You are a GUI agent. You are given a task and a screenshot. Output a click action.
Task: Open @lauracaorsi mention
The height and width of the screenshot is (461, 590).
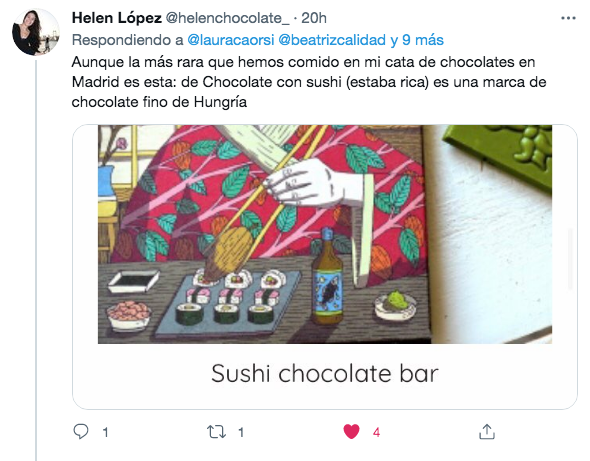(x=231, y=40)
